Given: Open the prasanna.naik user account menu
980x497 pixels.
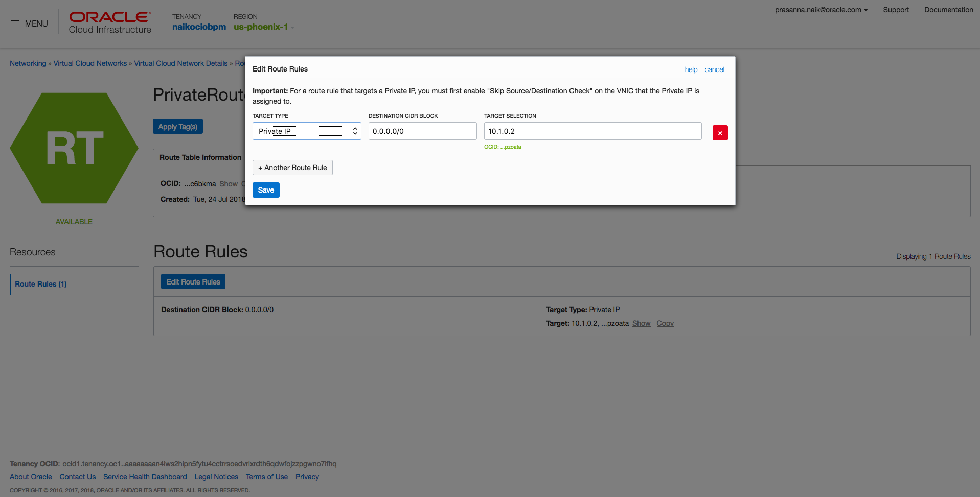Looking at the screenshot, I should [x=821, y=10].
